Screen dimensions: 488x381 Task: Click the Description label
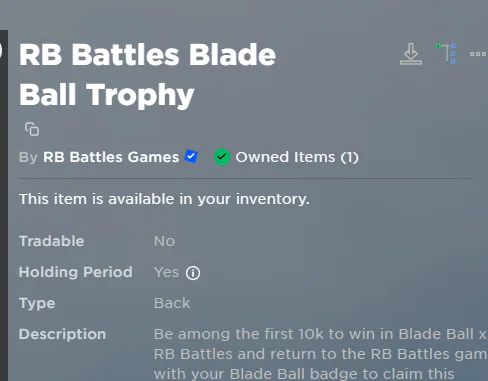tap(62, 334)
